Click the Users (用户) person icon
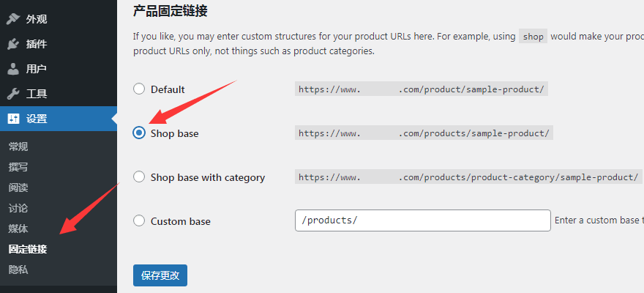 13,69
